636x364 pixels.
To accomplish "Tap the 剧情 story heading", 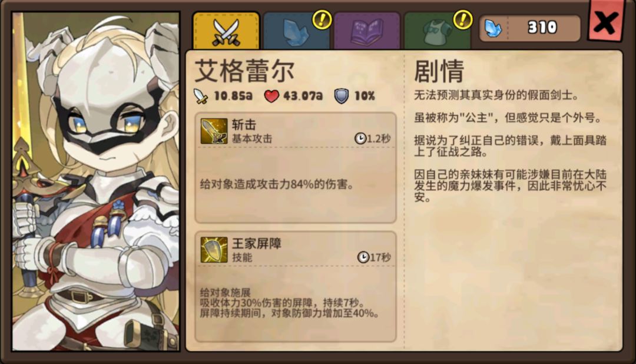I will point(439,71).
